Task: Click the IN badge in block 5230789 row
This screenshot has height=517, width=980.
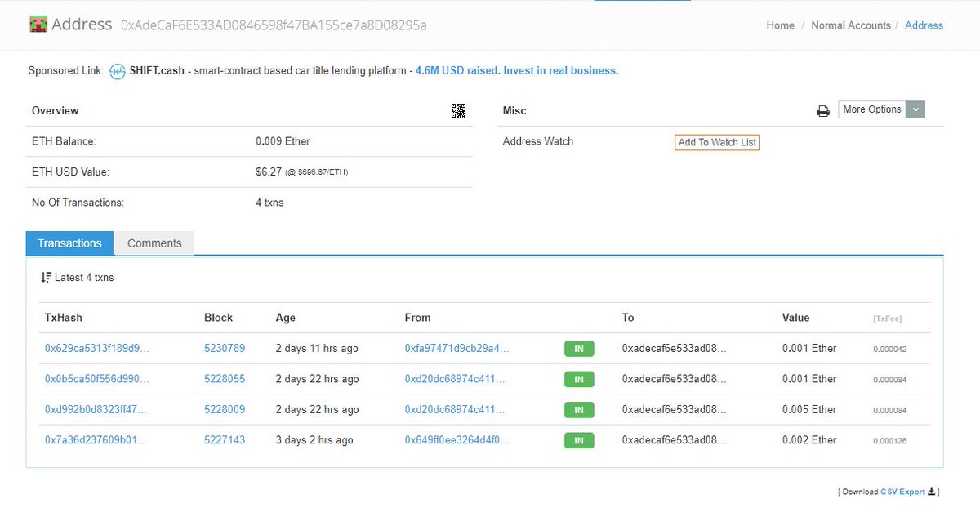Action: pyautogui.click(x=579, y=349)
